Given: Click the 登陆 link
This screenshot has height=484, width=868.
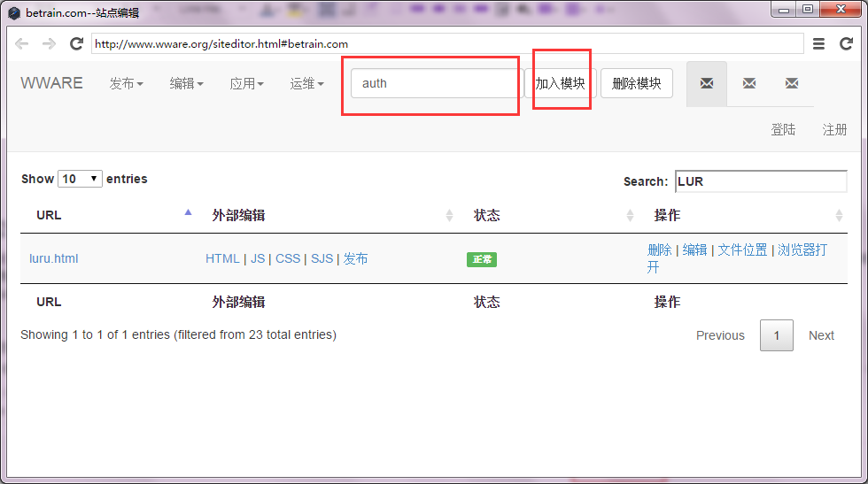Looking at the screenshot, I should point(783,129).
